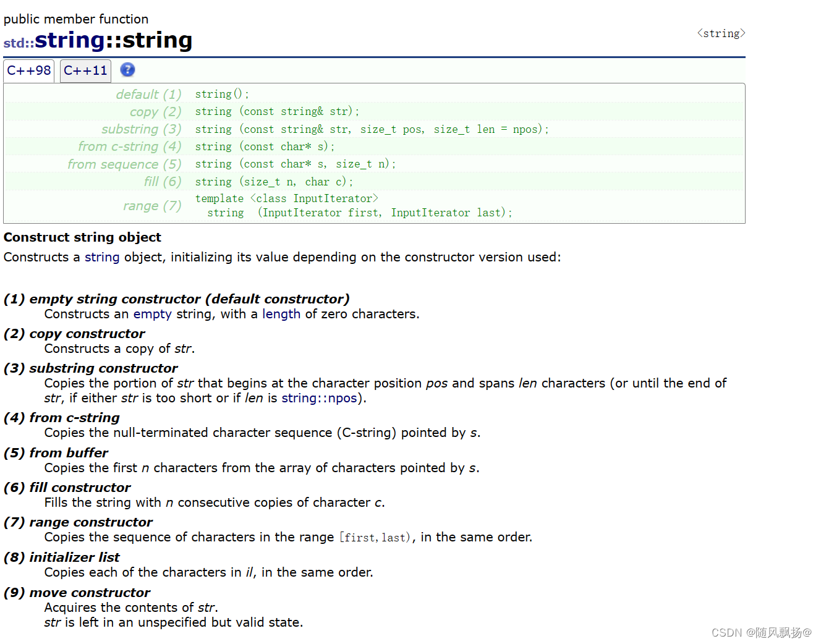Viewport: 821px width, 644px height.
Task: Click the 'string (size_t n, char c);' line
Action: [274, 182]
